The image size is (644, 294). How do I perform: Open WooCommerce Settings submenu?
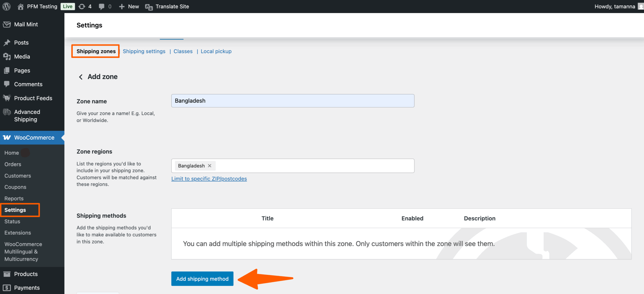15,210
